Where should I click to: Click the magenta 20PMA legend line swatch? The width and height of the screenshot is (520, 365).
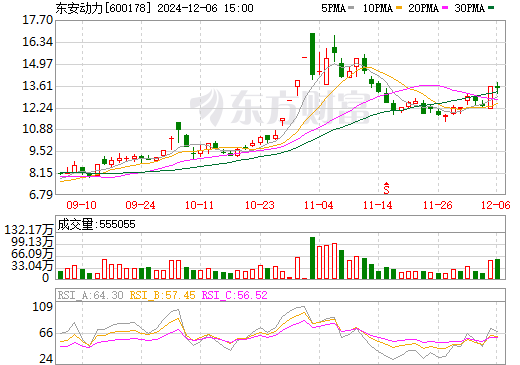(445, 8)
